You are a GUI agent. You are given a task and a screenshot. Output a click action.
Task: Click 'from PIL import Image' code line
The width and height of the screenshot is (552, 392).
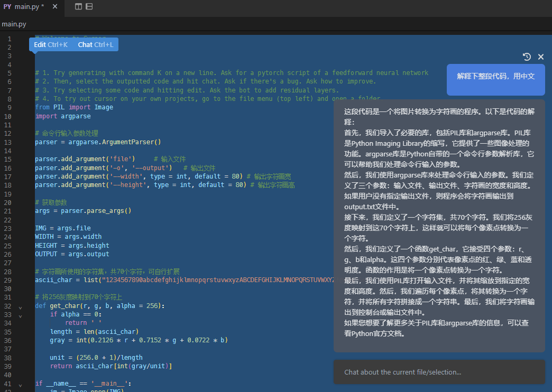74,107
